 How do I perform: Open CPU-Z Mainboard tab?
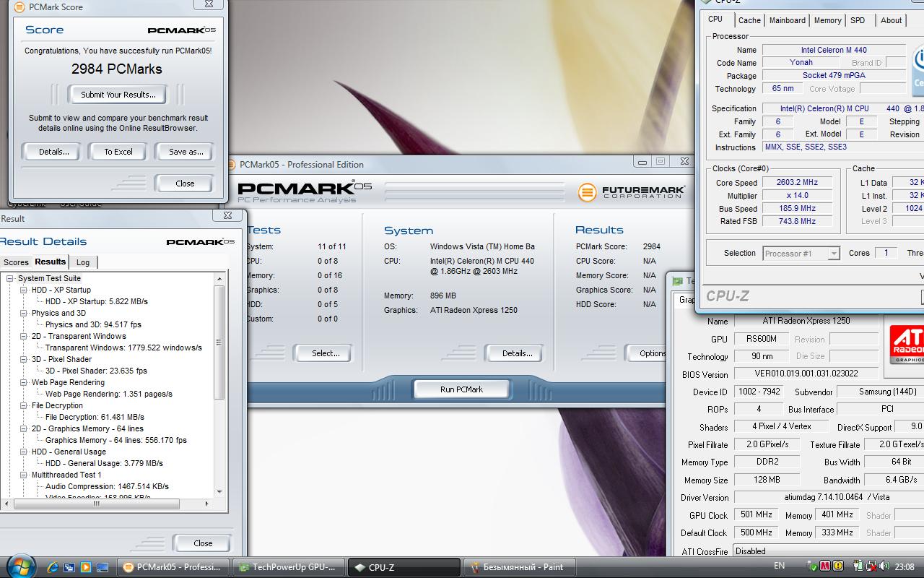[x=787, y=20]
